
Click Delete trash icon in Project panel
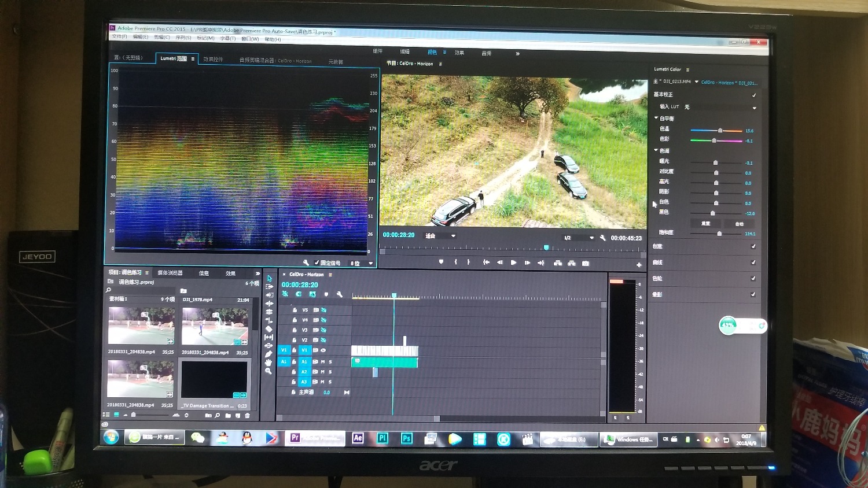pyautogui.click(x=248, y=415)
